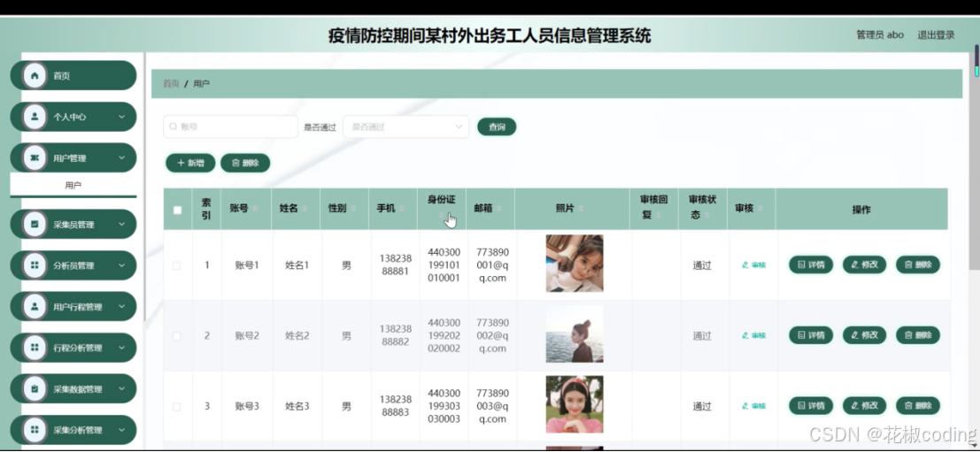Click the icon beside 用户管理
Image resolution: width=980 pixels, height=452 pixels.
tap(35, 158)
